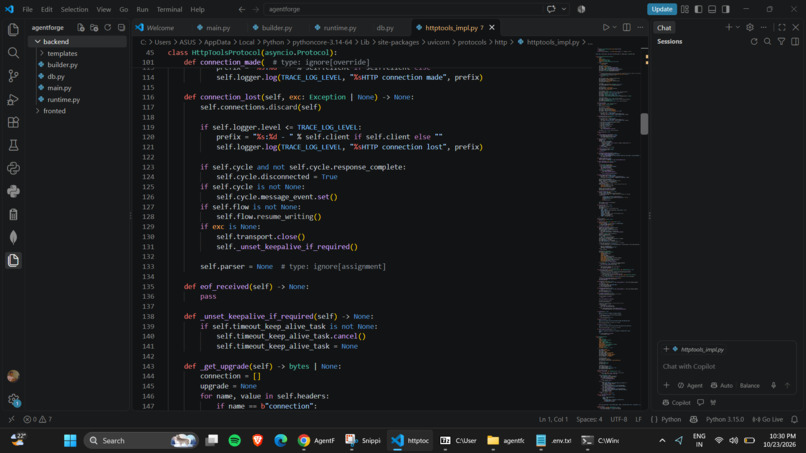
Task: Create a new file in agentforge explorer
Action: click(x=81, y=28)
